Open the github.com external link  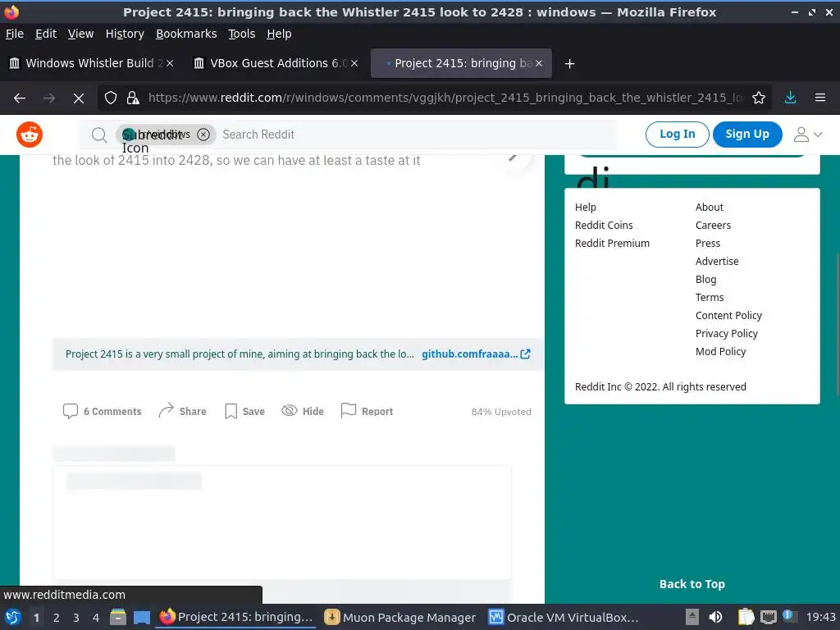pyautogui.click(x=476, y=354)
